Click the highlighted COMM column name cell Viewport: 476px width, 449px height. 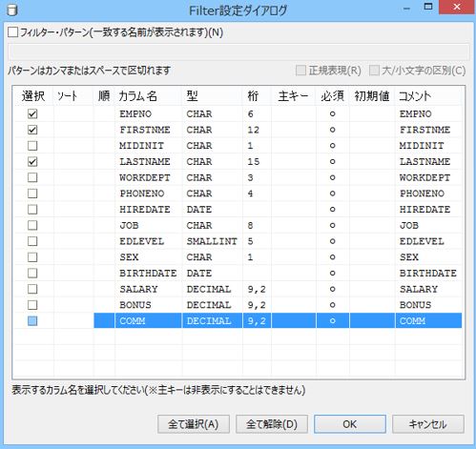tap(149, 321)
